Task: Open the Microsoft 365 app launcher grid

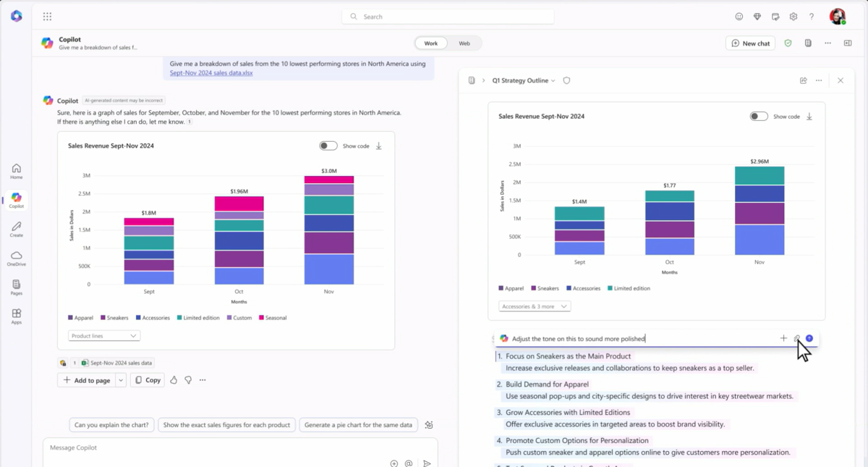Action: tap(47, 16)
